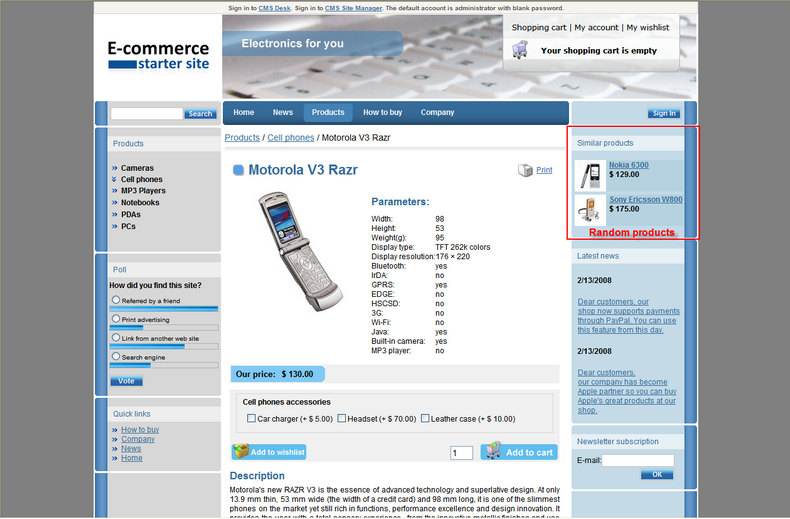Image resolution: width=790 pixels, height=519 pixels.
Task: Open the Sony Ericsson W800 text link
Action: (x=646, y=200)
